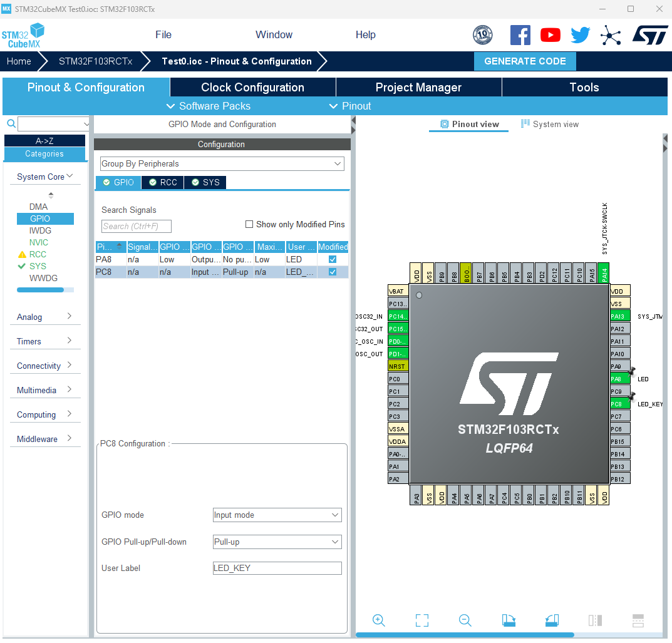
Task: Zoom out of the chip pinout
Action: coord(465,620)
